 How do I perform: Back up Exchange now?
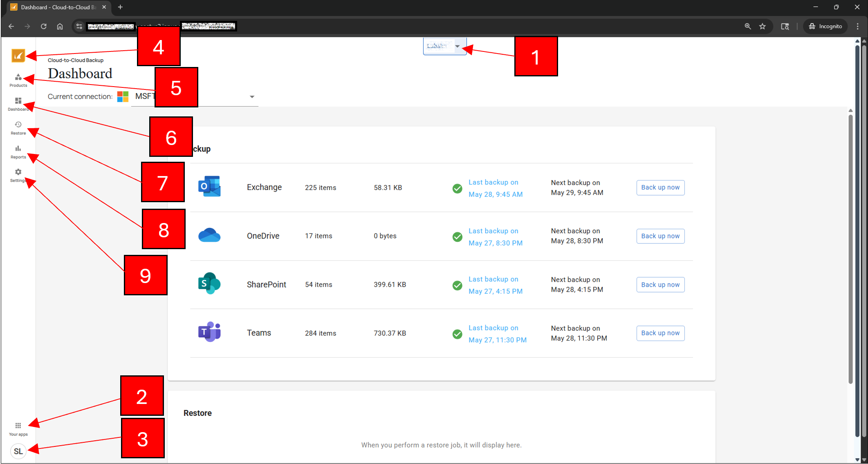coord(660,187)
